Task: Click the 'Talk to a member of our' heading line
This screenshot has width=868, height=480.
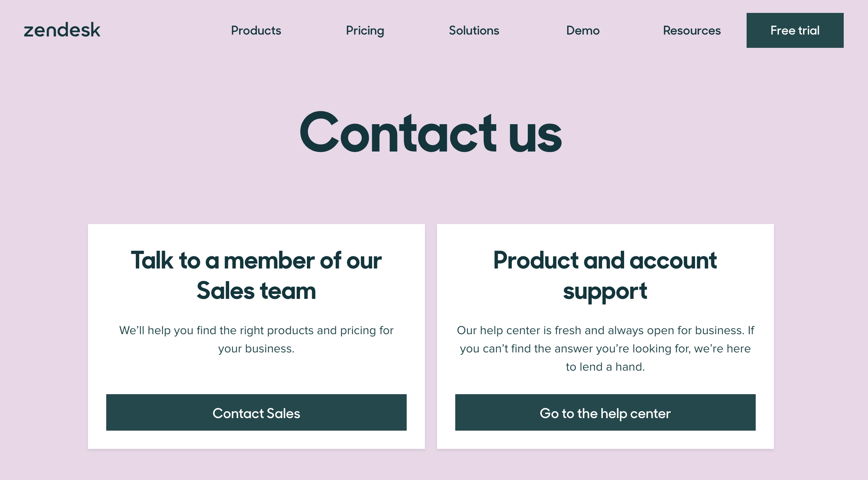Action: tap(256, 261)
